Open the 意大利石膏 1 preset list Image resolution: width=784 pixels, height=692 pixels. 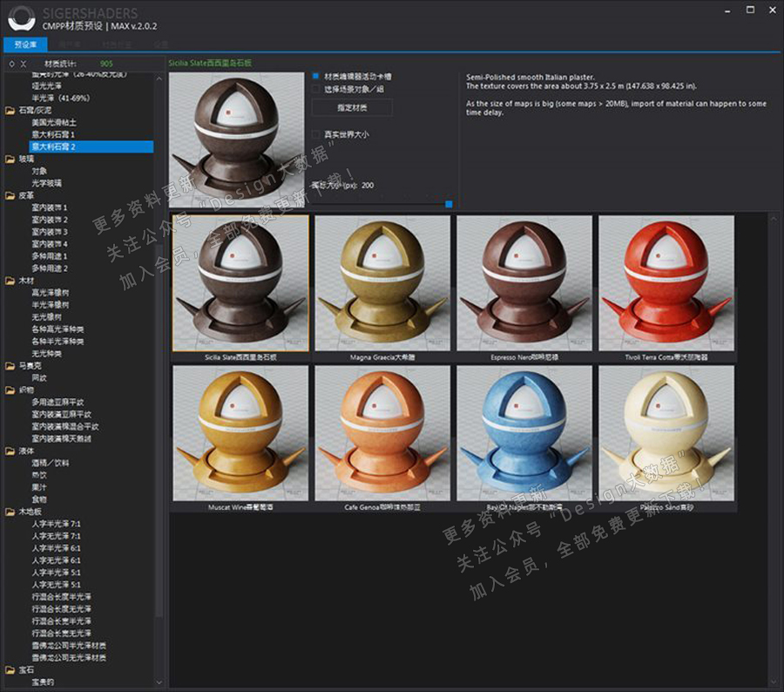point(53,135)
